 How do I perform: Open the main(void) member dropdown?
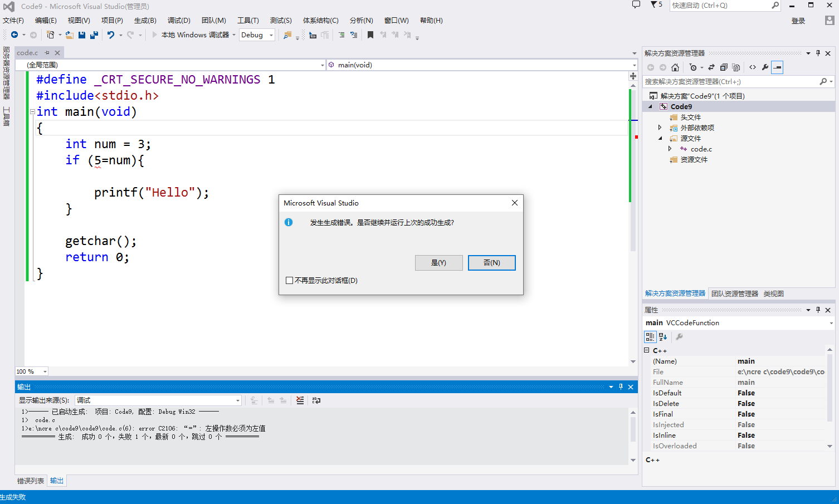pyautogui.click(x=481, y=65)
